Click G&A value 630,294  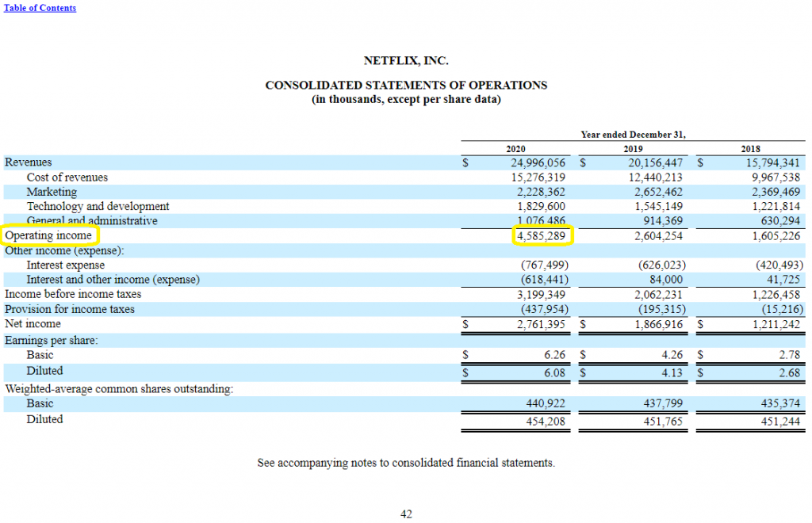781,221
